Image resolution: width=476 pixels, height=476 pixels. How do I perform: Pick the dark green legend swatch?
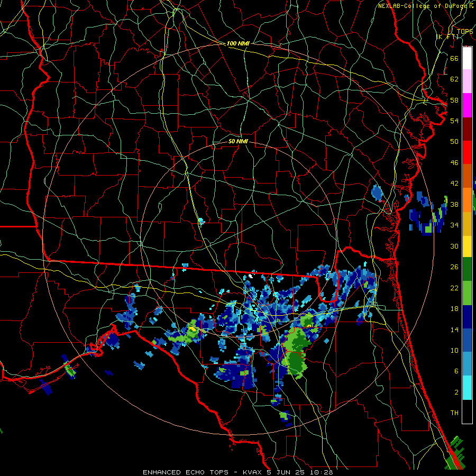pos(467,269)
